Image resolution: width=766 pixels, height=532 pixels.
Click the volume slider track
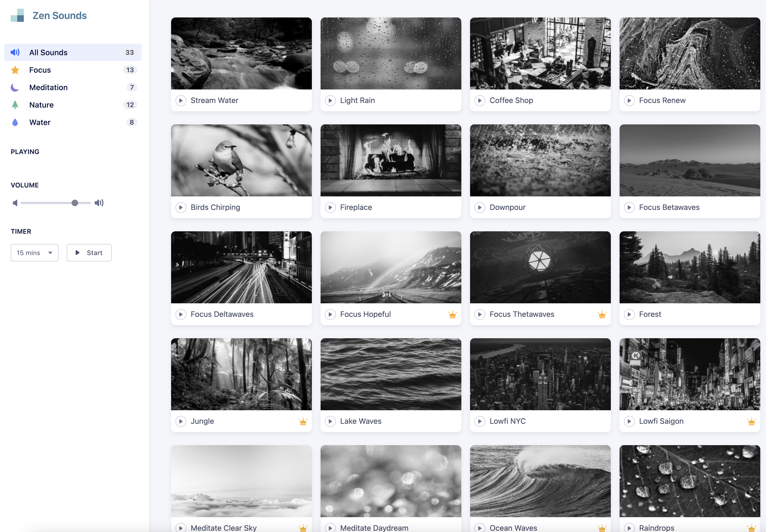click(x=47, y=203)
